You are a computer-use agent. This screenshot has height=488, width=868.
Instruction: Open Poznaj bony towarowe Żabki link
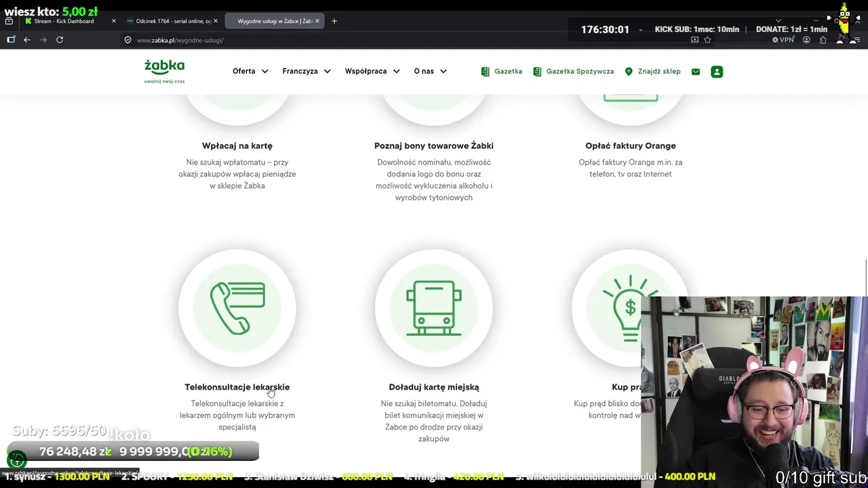pyautogui.click(x=434, y=146)
